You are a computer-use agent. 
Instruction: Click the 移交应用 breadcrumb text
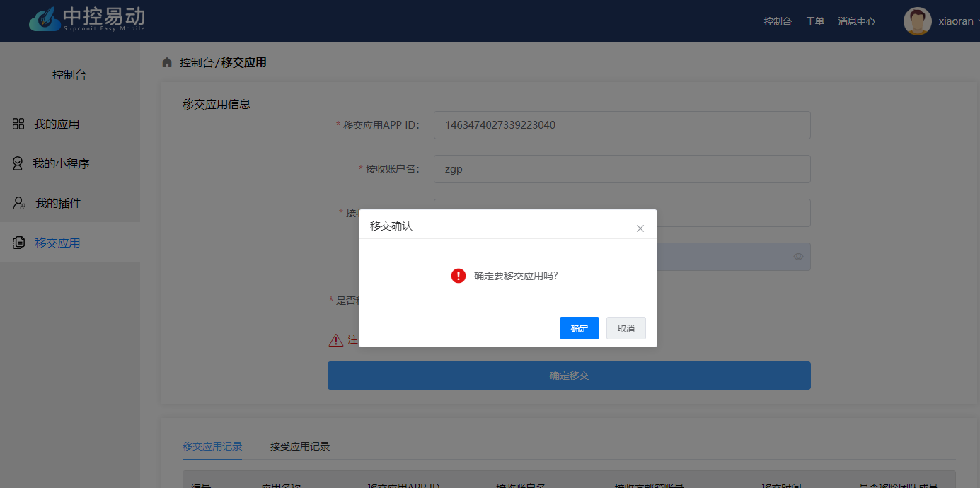pyautogui.click(x=244, y=62)
